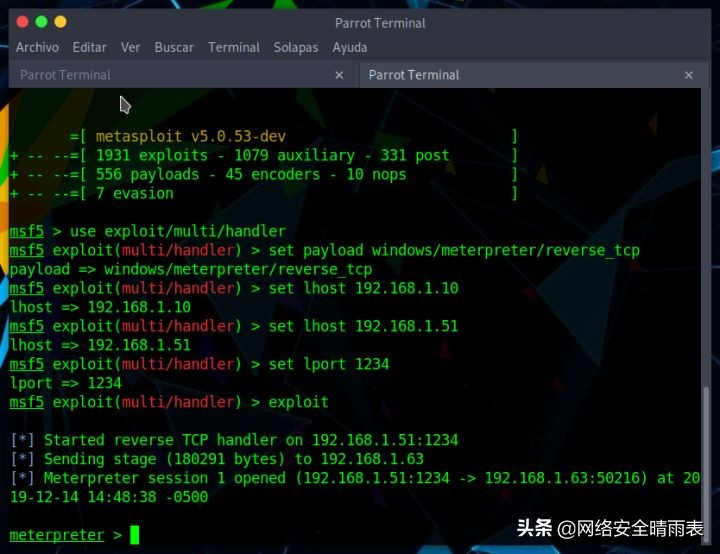Click the 'exploit' command text
Screen dimensions: 720x554
coord(298,402)
